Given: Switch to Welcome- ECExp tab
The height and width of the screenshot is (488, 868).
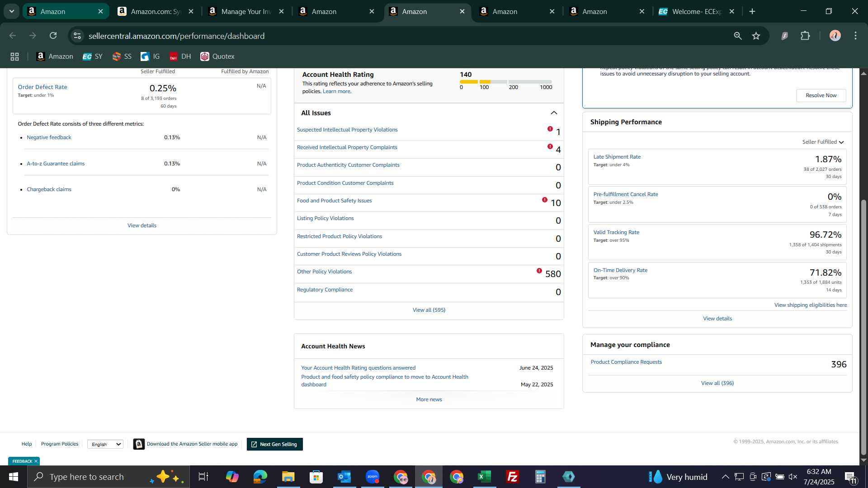Looking at the screenshot, I should point(697,11).
